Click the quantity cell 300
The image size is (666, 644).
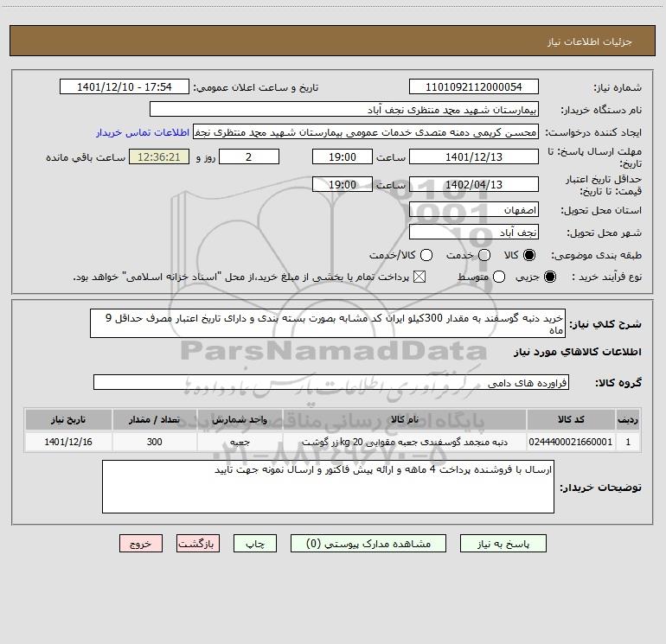154,442
